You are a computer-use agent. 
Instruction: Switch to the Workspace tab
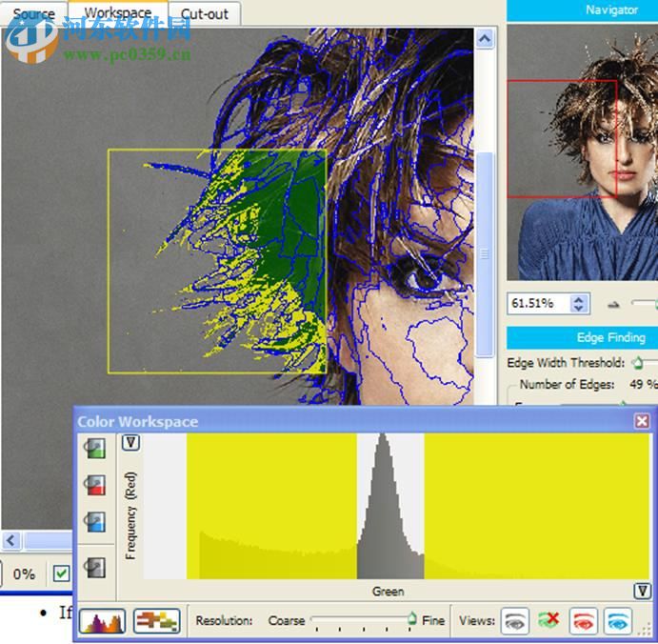(118, 12)
